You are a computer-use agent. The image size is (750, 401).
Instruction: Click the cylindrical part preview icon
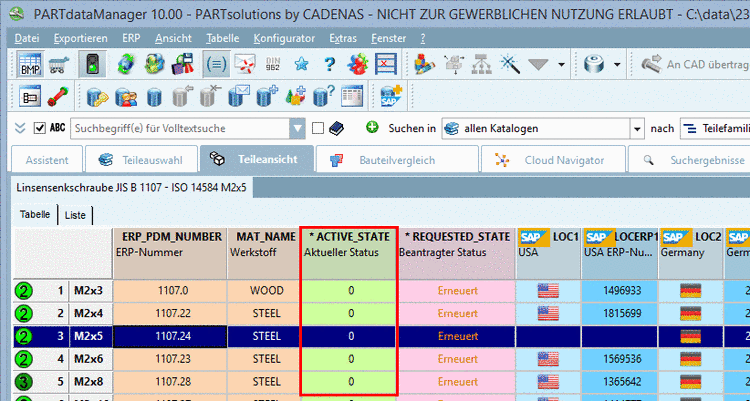click(594, 64)
